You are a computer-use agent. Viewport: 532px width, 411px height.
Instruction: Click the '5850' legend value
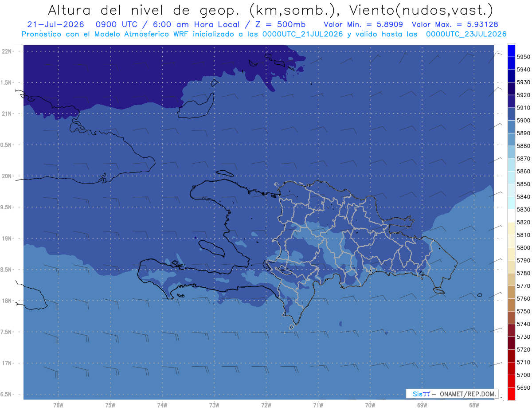click(x=523, y=184)
